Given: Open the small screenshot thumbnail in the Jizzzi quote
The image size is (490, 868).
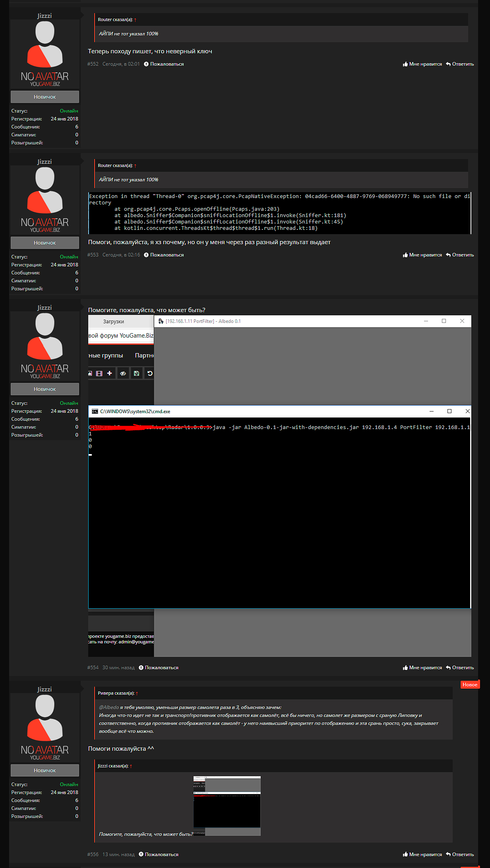Looking at the screenshot, I should 227,806.
